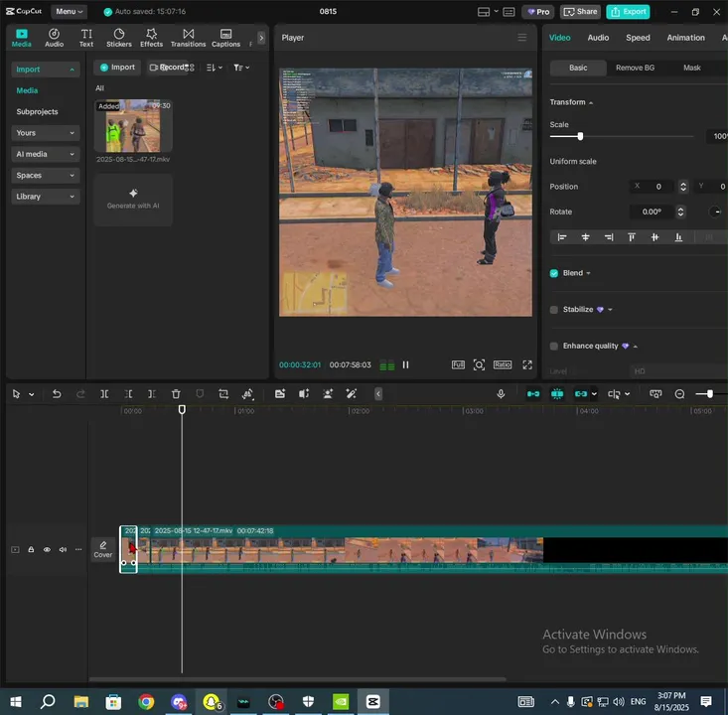Open the Transitions panel
Viewport: 728px width, 715px height.
188,38
